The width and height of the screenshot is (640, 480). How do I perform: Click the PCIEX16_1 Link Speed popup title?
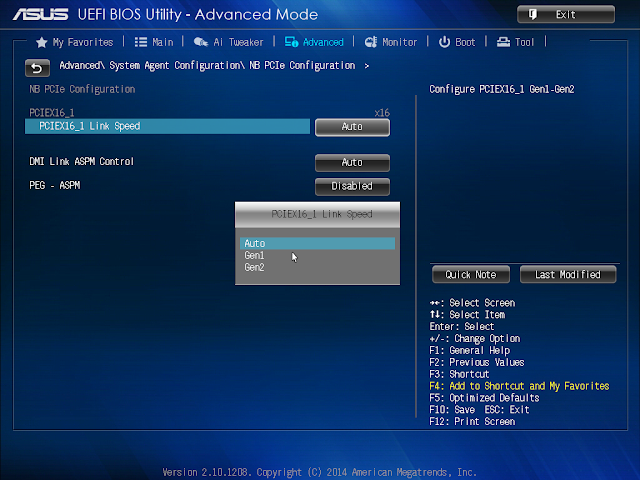(x=322, y=214)
